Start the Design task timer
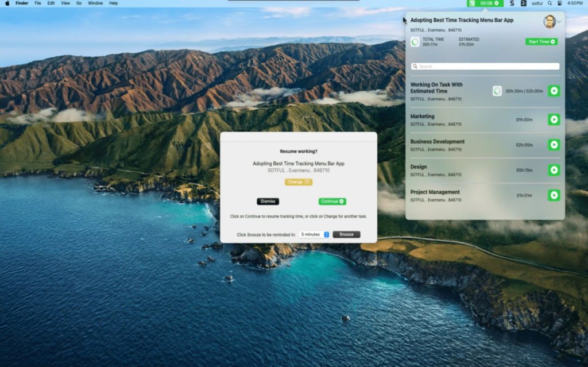 coord(553,170)
